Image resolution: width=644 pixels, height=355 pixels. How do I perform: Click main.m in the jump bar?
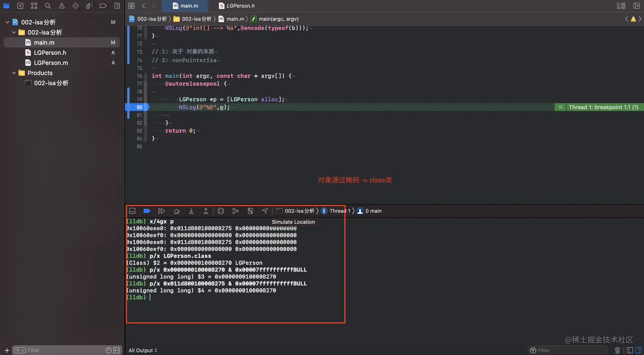coord(231,19)
